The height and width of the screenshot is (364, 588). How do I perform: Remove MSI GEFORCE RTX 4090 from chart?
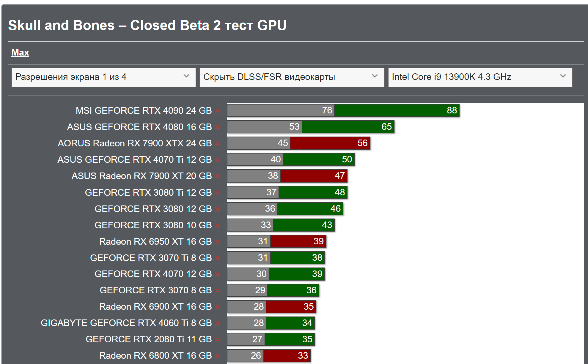point(218,111)
